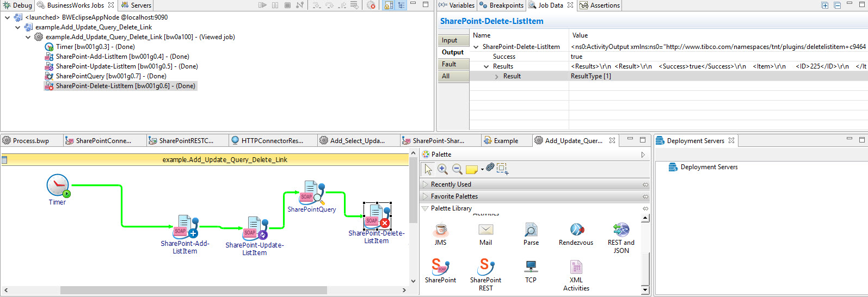
Task: Expand the Favorite Palettes section
Action: tap(426, 196)
